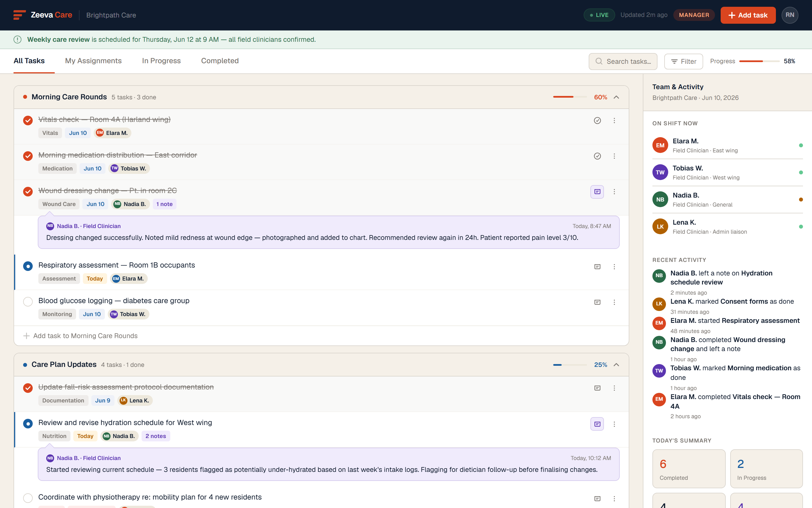Image resolution: width=812 pixels, height=508 pixels.
Task: Open the notes icon for physiotherapy coordination task
Action: point(597,499)
